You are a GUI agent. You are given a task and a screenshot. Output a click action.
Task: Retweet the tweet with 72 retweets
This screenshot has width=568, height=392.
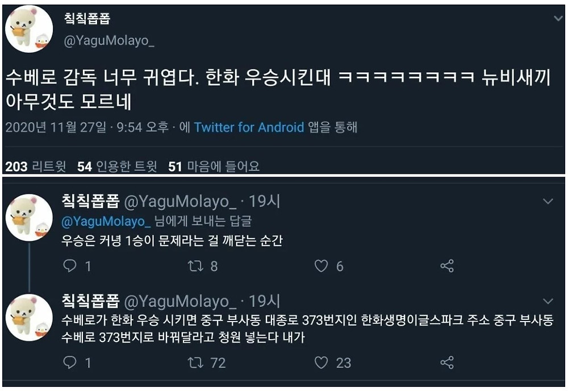pyautogui.click(x=196, y=362)
